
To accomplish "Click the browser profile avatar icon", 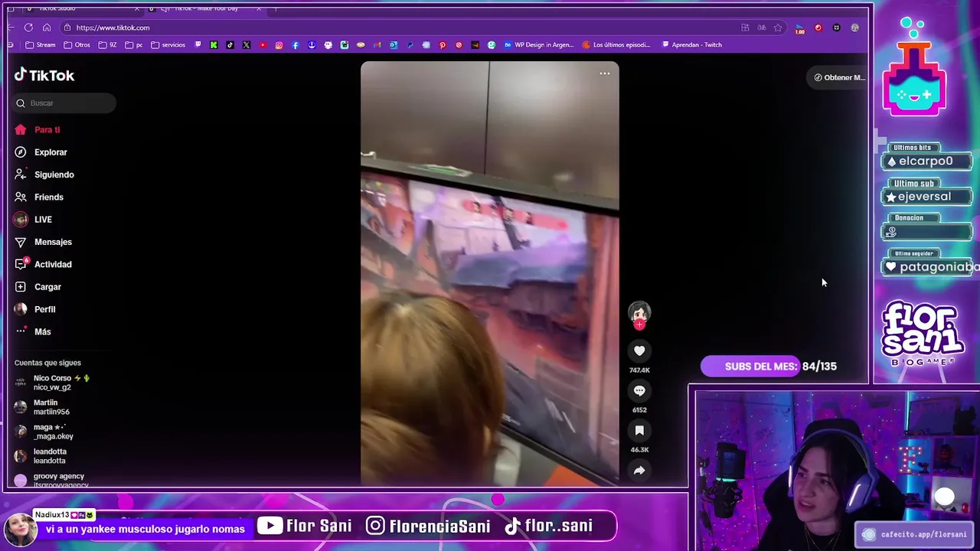I will pyautogui.click(x=854, y=28).
